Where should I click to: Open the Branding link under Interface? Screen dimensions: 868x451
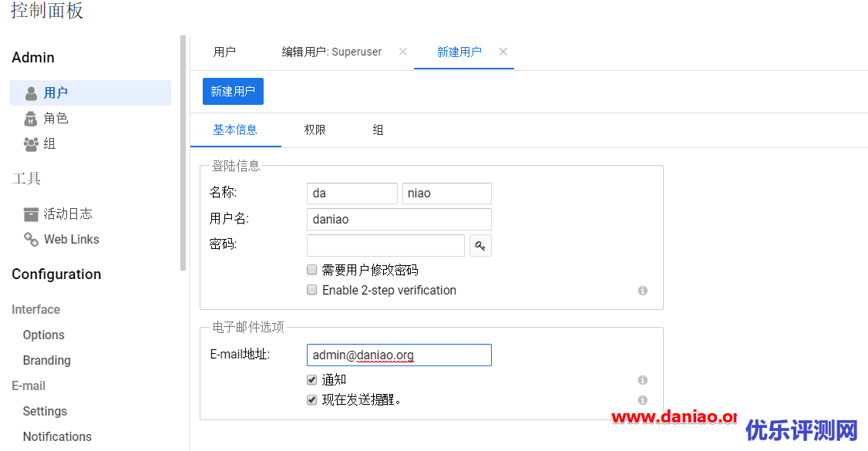(46, 360)
